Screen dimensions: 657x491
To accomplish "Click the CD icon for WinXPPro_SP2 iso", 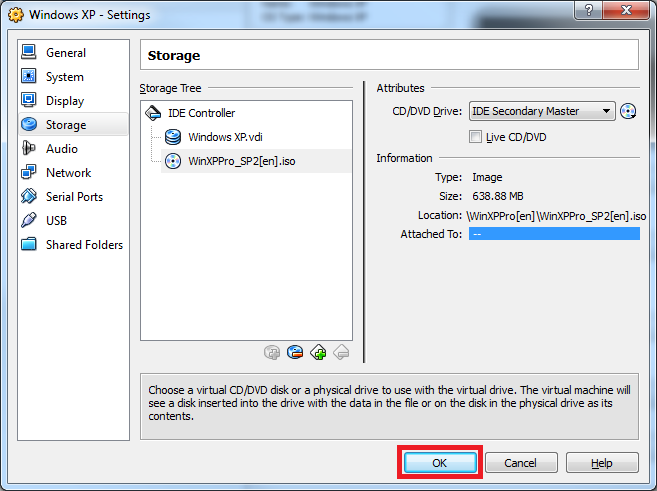I will [x=173, y=161].
